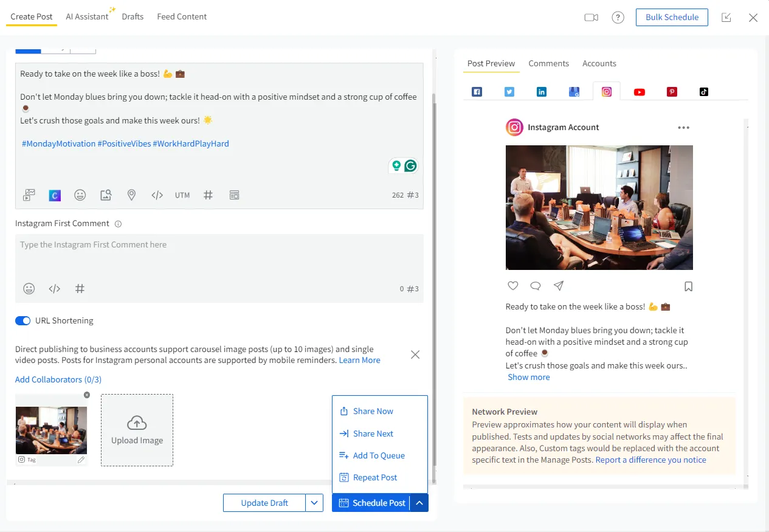
Task: Expand caption with Show more
Action: [528, 377]
